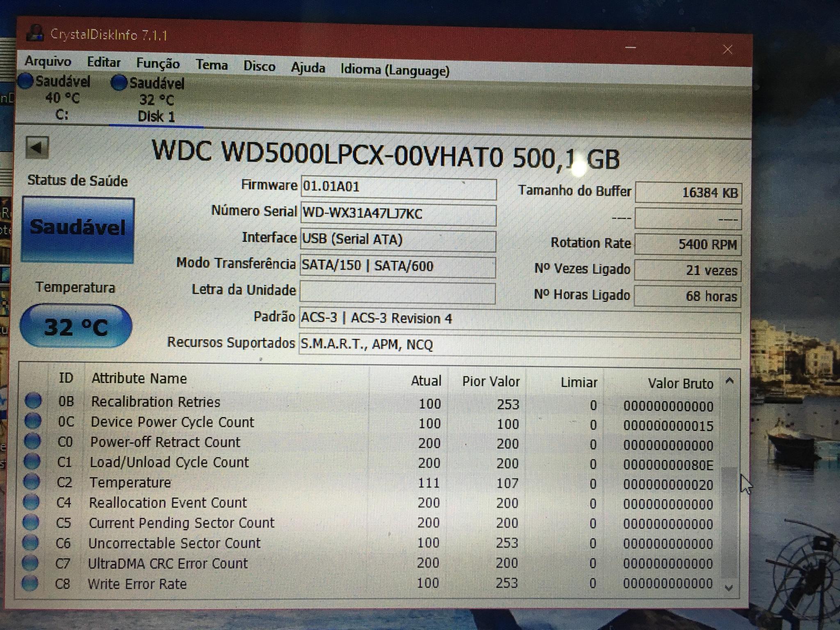
Task: Close the CrystalDiskInfo window
Action: point(728,50)
